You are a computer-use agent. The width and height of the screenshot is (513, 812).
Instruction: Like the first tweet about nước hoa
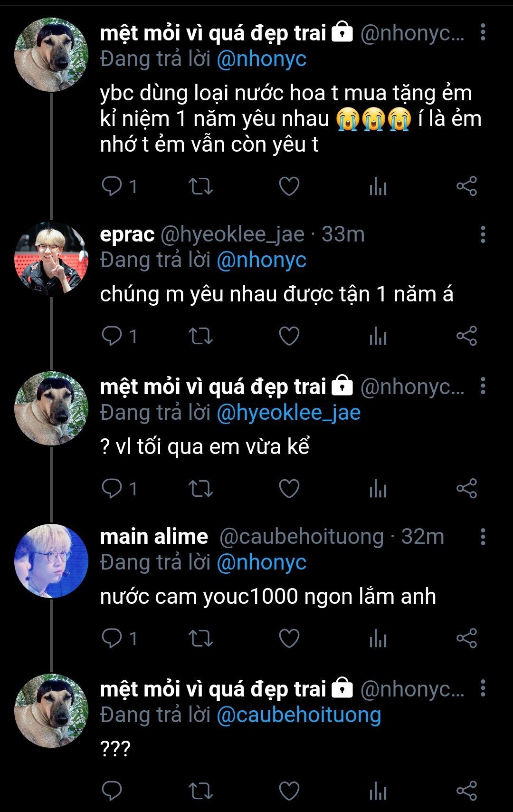pyautogui.click(x=289, y=186)
